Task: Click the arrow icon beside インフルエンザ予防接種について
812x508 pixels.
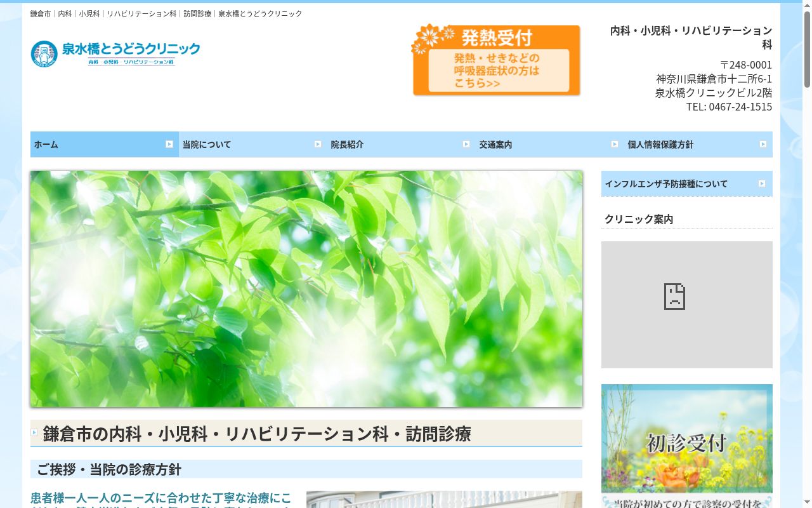Action: pos(762,184)
